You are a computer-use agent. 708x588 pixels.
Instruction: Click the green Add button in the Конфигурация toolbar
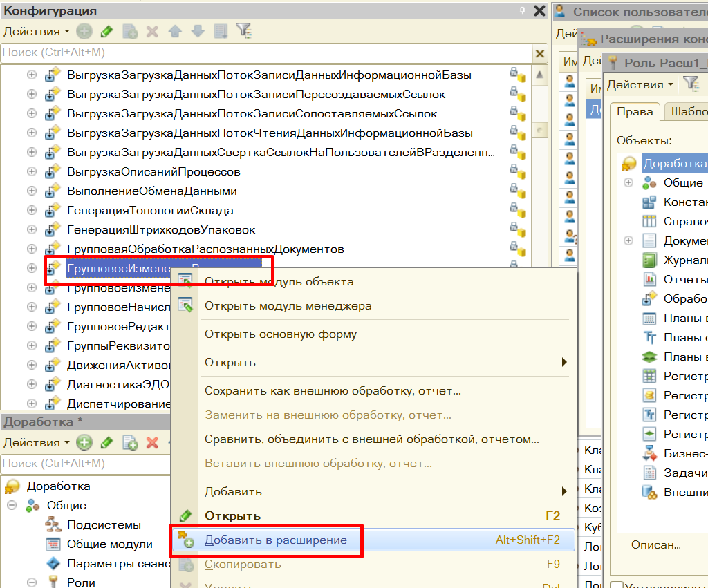(84, 32)
